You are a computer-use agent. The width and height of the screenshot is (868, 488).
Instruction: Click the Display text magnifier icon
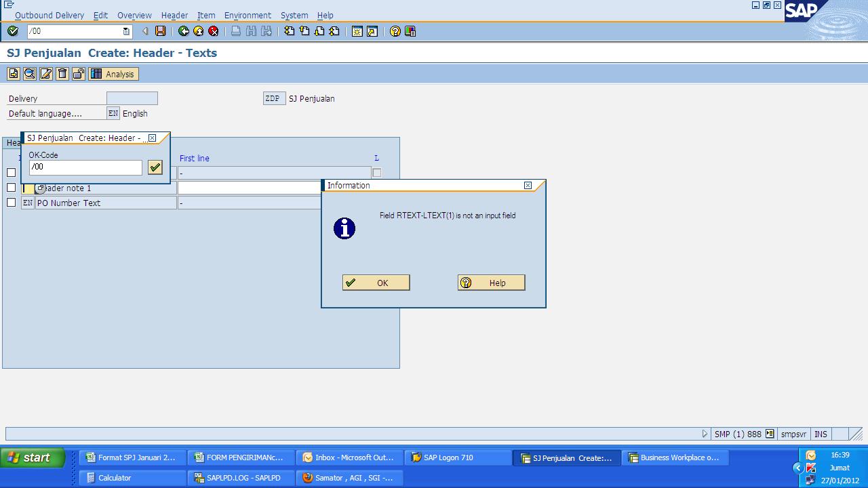(x=30, y=74)
